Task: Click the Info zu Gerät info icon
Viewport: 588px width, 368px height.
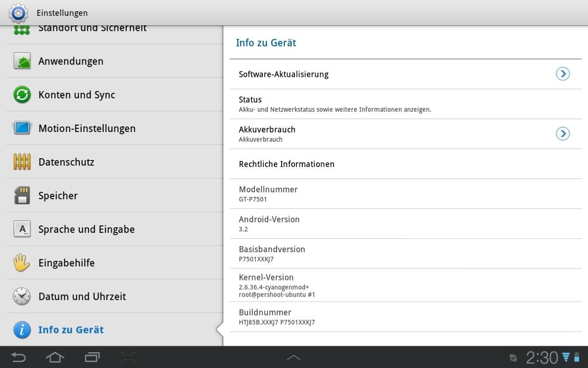Action: coord(22,330)
